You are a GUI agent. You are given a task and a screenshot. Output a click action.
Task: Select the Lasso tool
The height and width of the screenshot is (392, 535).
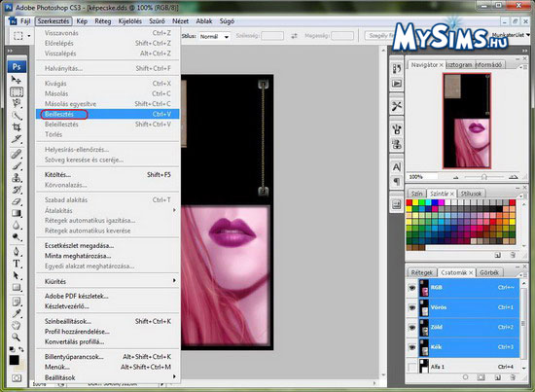pos(16,103)
